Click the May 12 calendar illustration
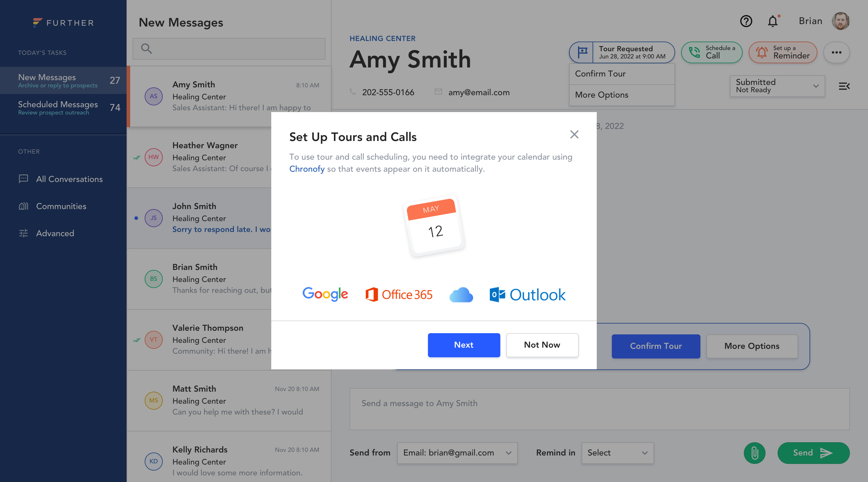 tap(434, 226)
